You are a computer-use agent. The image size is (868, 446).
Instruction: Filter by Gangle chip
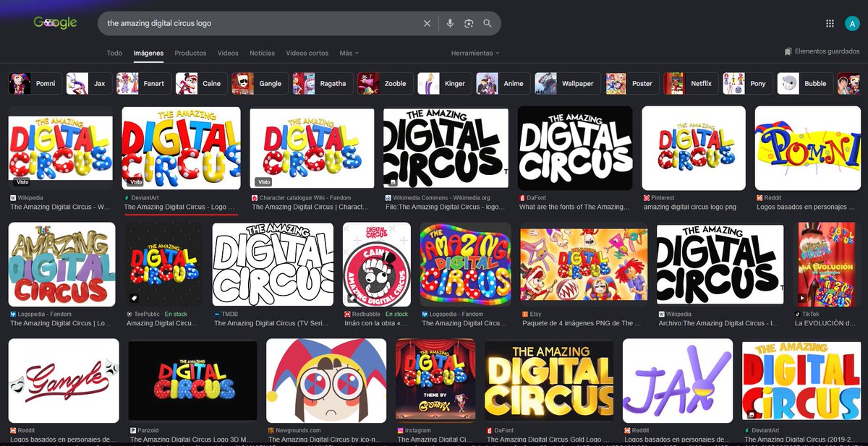coord(259,83)
